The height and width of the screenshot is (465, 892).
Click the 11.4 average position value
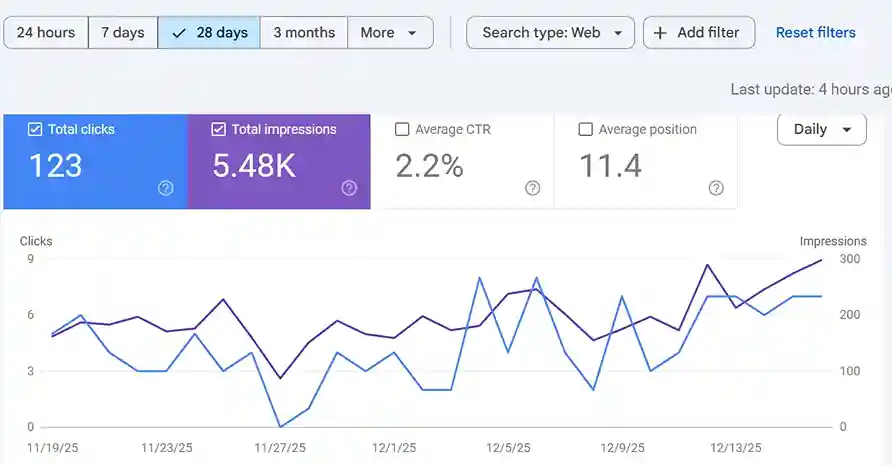(610, 166)
